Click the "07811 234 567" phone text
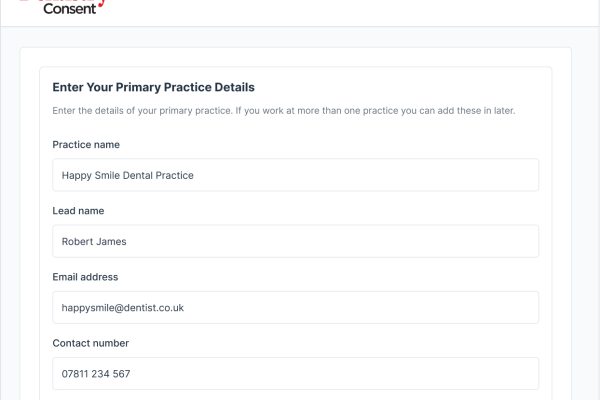Viewport: 600px width, 400px height. 95,374
